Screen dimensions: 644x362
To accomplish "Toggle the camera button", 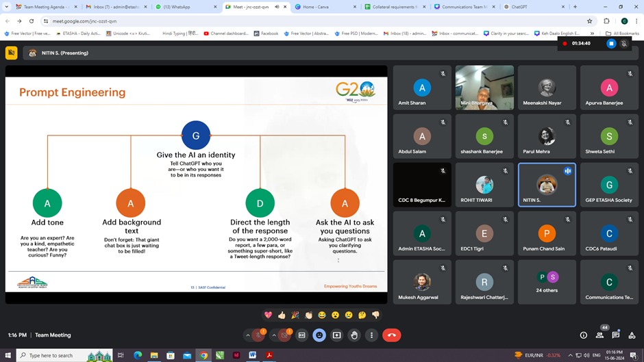I will [x=284, y=335].
